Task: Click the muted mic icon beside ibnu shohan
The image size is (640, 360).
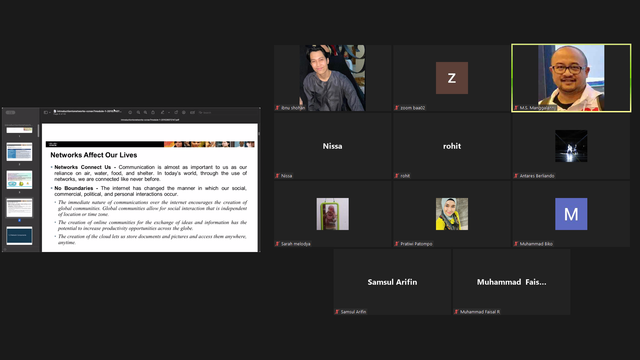Action: pyautogui.click(x=277, y=108)
